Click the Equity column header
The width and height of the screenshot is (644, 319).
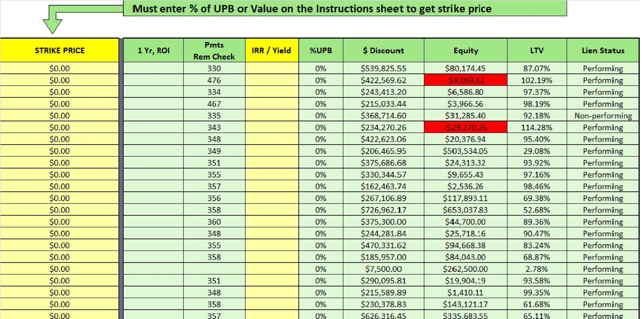coord(466,51)
